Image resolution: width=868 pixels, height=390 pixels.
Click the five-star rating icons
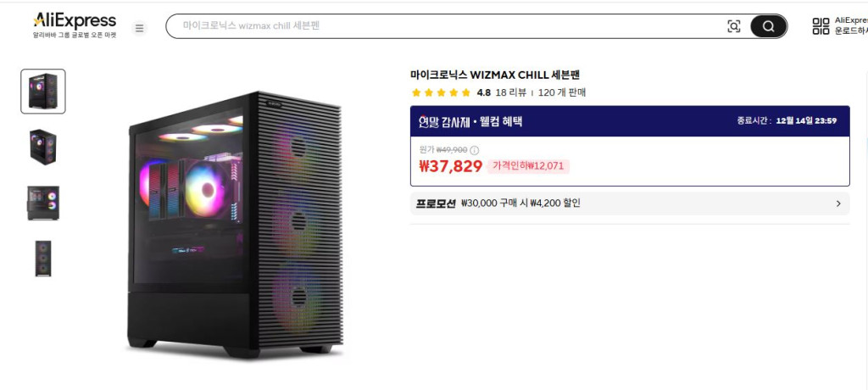pyautogui.click(x=441, y=92)
